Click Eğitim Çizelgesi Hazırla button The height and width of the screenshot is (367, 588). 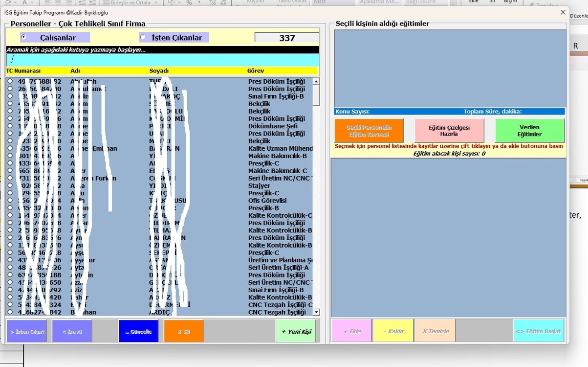[449, 131]
